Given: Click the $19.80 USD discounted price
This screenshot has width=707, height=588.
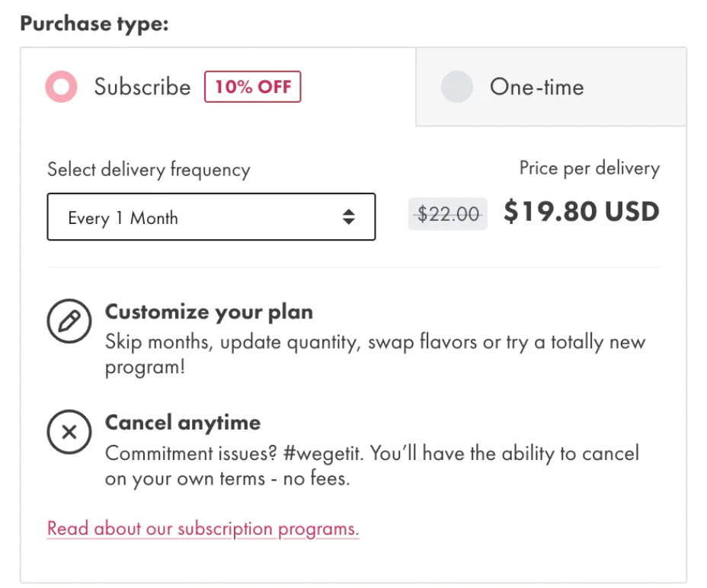Looking at the screenshot, I should click(581, 212).
